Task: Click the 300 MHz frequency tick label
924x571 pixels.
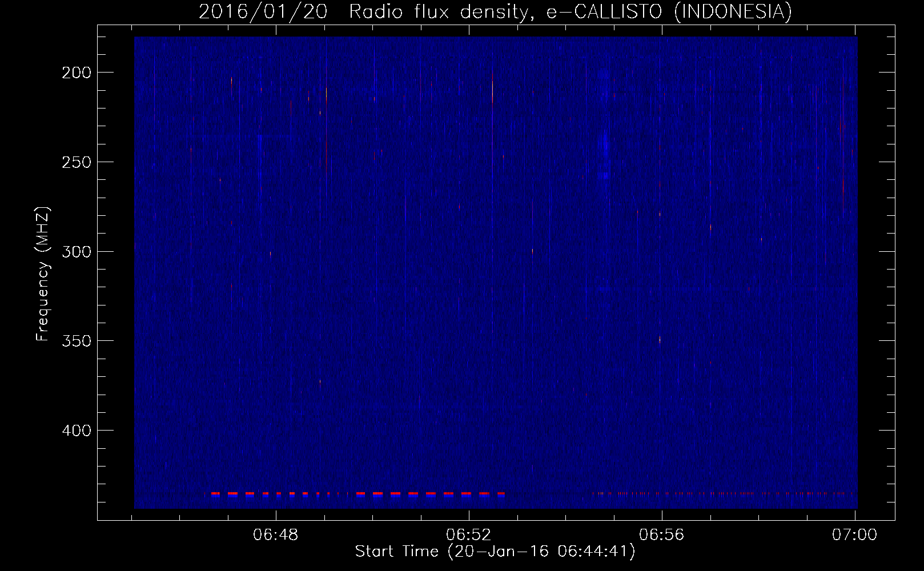Action: point(77,252)
